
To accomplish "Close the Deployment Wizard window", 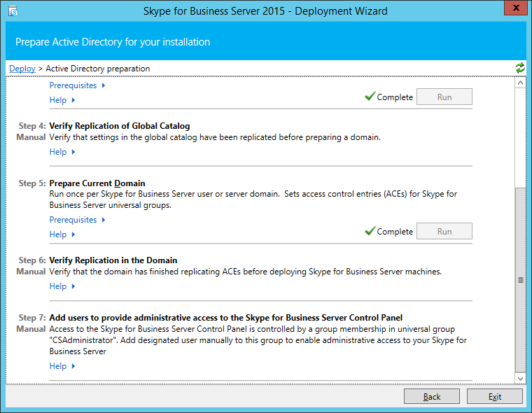I will click(516, 8).
